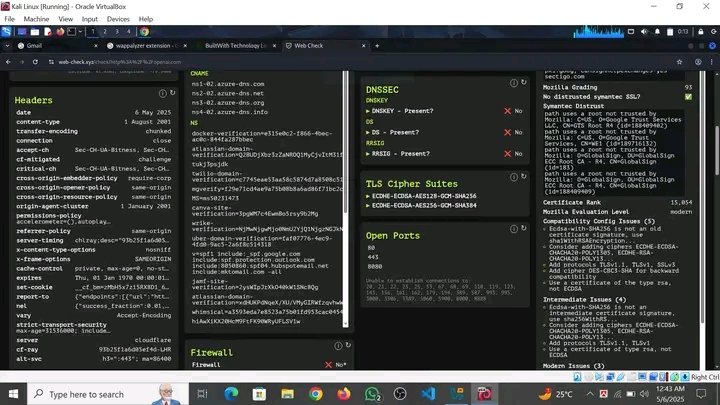Open Microsoft Edge from the Windows taskbar
This screenshot has height=405, width=720.
pos(231,394)
